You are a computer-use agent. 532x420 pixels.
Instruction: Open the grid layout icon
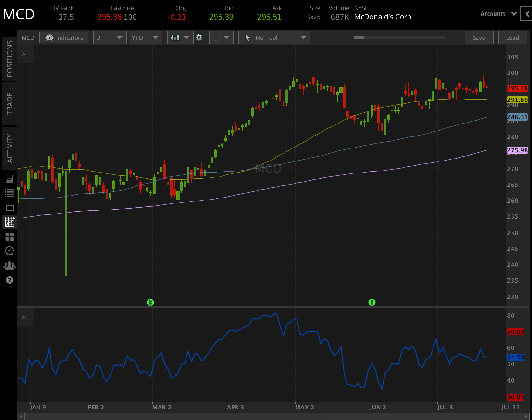click(x=10, y=237)
